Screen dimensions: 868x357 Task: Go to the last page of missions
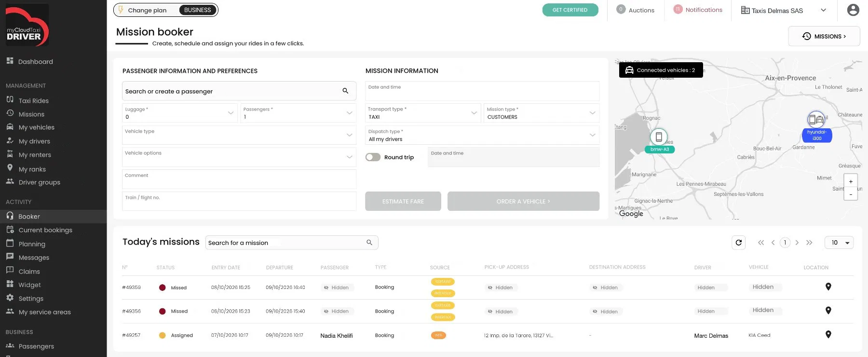[809, 243]
